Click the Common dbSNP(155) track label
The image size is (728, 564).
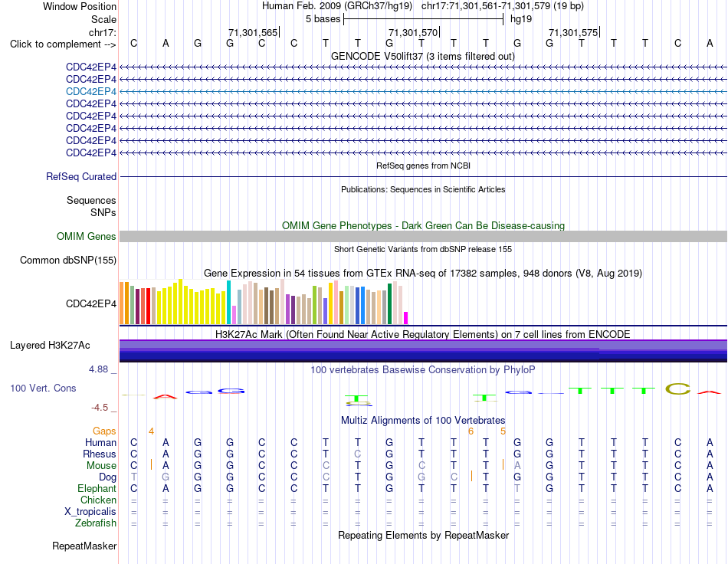pos(68,260)
